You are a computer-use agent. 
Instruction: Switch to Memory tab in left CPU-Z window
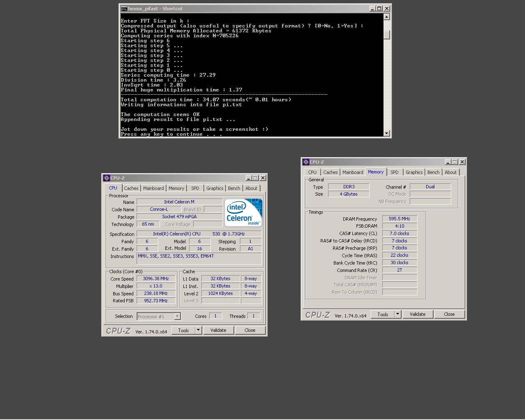coord(176,188)
